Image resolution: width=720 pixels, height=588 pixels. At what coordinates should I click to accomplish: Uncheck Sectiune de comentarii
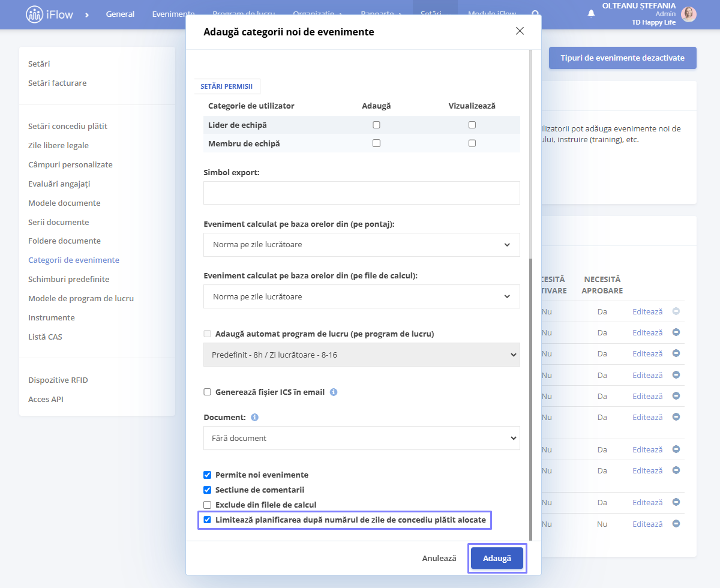pyautogui.click(x=208, y=490)
